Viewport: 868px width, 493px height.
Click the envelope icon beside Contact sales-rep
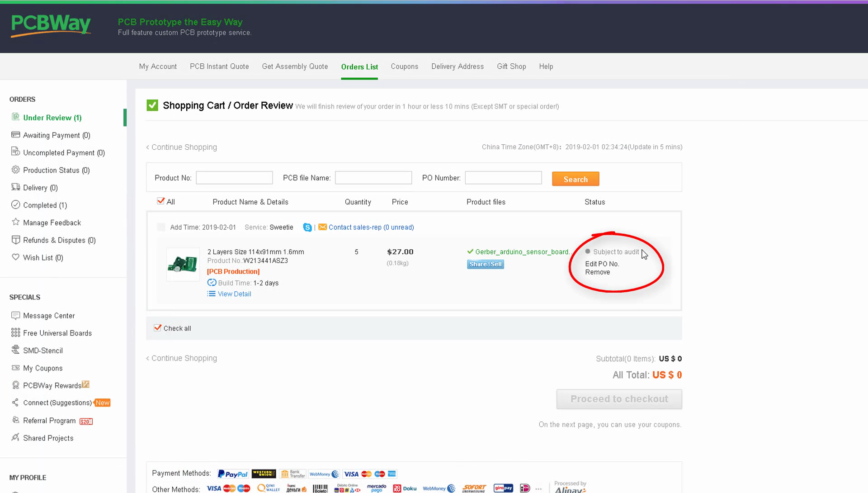click(x=322, y=227)
